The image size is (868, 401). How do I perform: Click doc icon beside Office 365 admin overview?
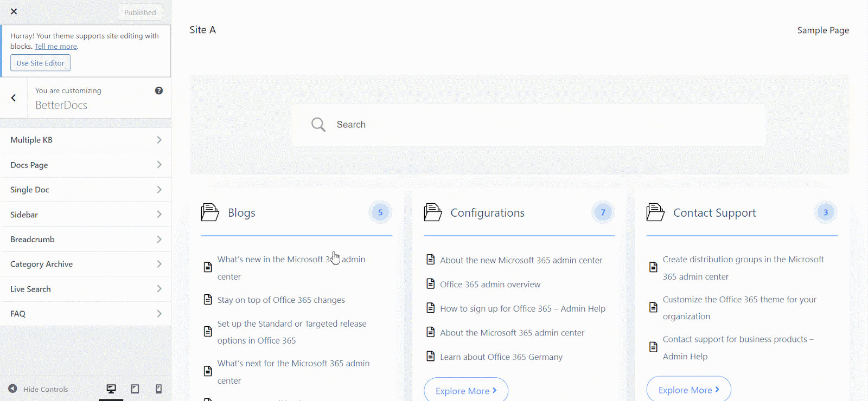pos(430,283)
